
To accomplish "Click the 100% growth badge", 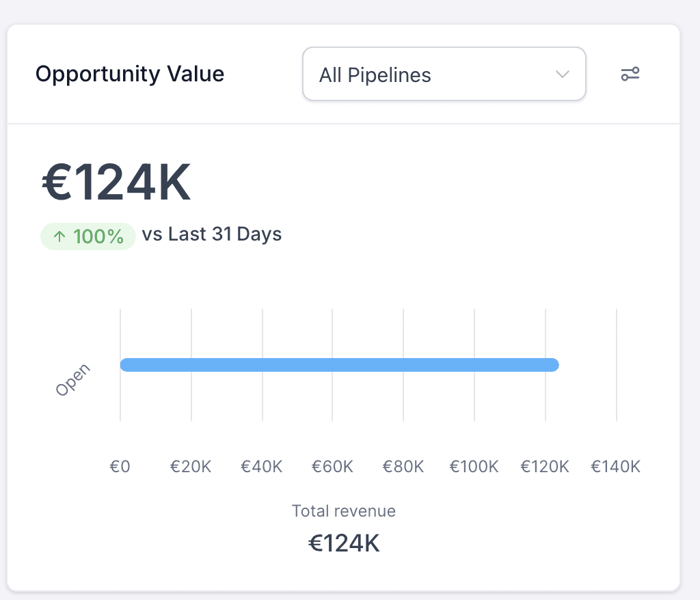I will (88, 236).
